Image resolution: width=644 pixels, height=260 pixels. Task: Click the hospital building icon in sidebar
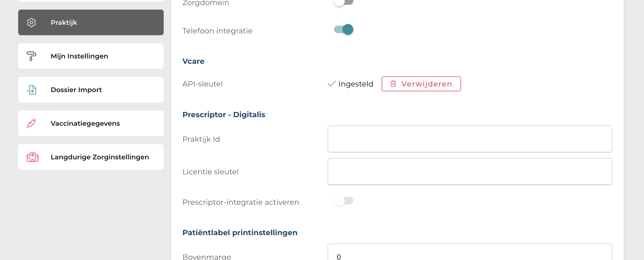[32, 157]
